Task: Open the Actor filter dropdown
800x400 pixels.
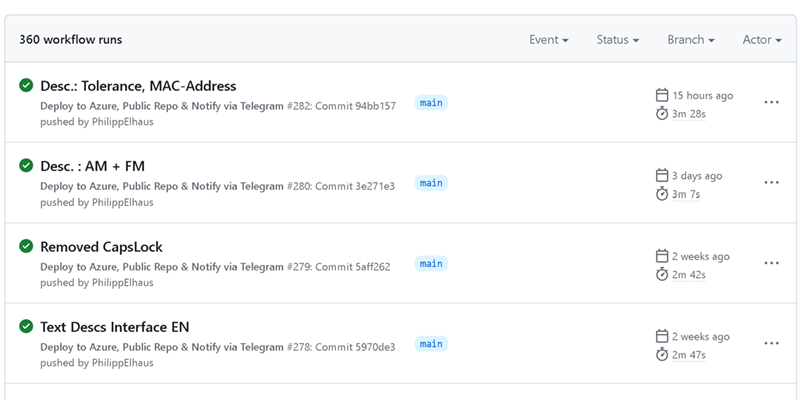Action: pyautogui.click(x=763, y=40)
